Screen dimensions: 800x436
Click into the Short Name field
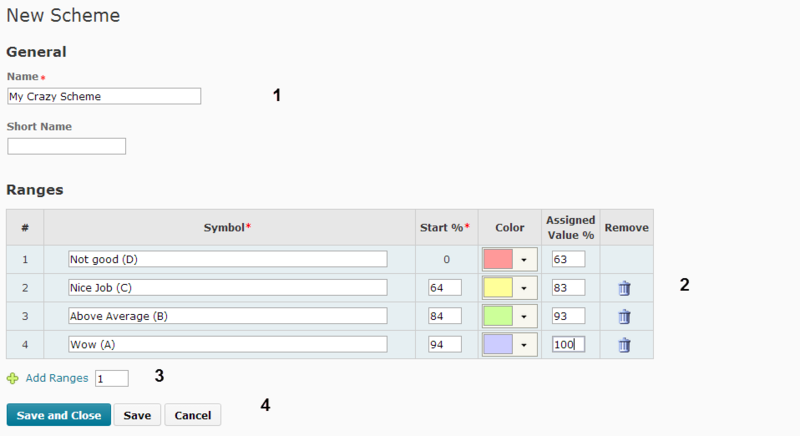coord(66,146)
